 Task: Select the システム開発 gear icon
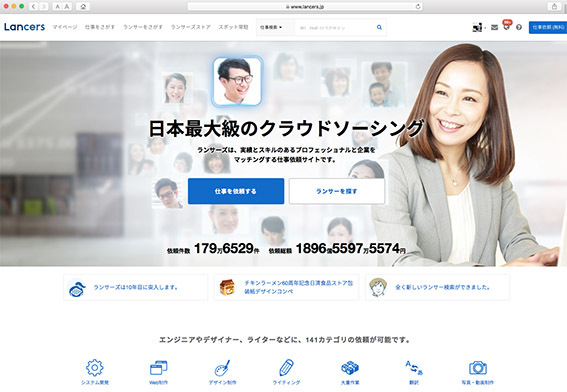click(95, 368)
